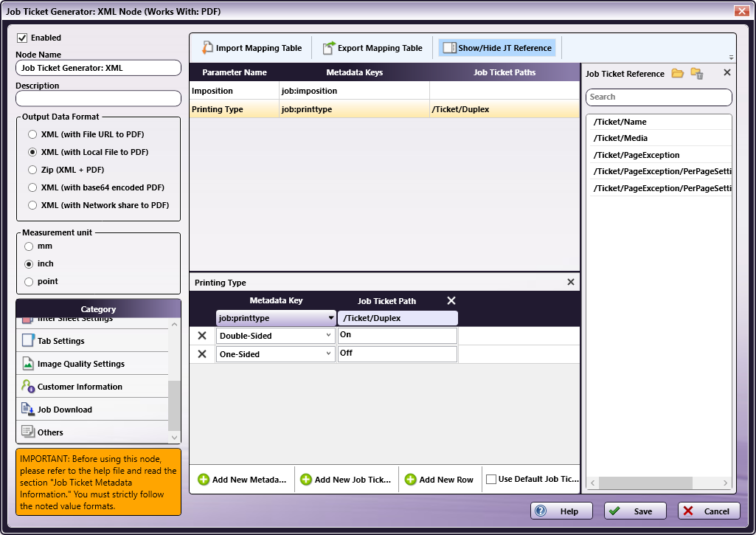Viewport: 756px width, 535px height.
Task: Toggle the Enabled checkbox
Action: pos(21,38)
